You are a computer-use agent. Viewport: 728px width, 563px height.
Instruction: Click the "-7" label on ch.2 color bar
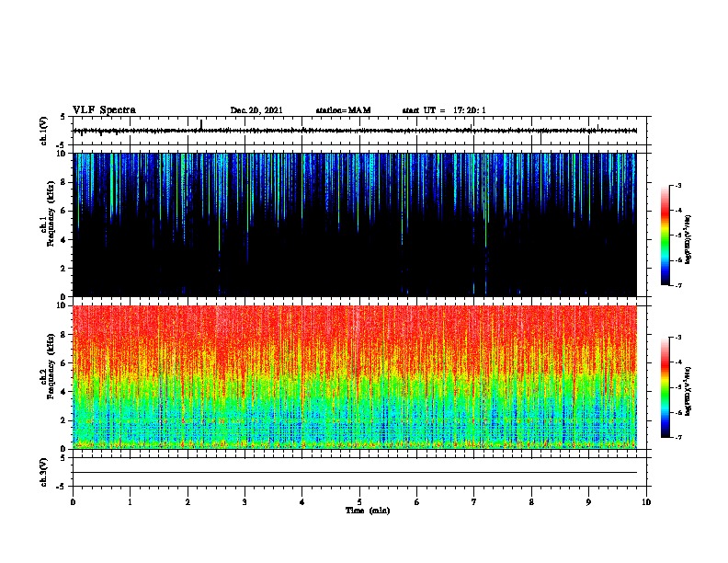coord(678,438)
